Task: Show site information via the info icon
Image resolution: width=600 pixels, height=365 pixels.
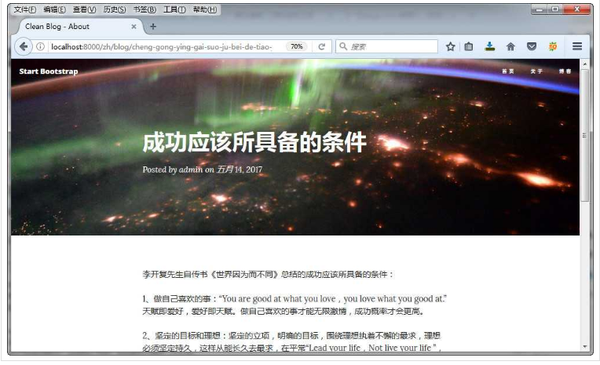Action: (40, 47)
